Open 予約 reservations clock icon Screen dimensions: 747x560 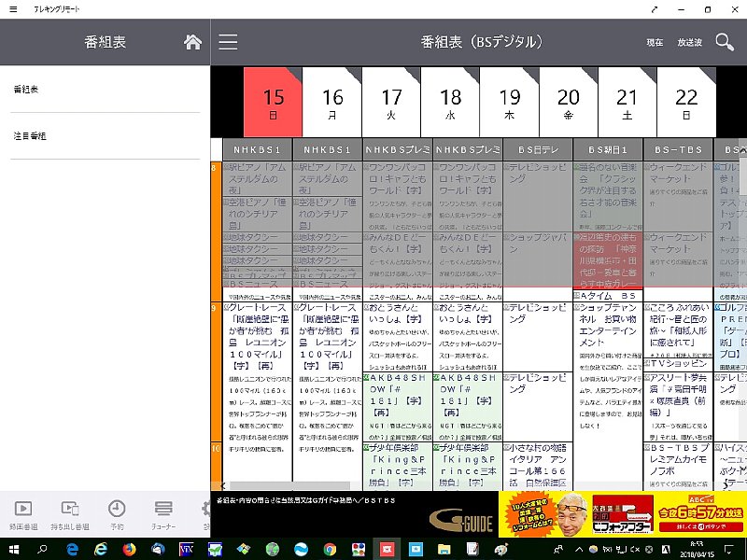117,515
